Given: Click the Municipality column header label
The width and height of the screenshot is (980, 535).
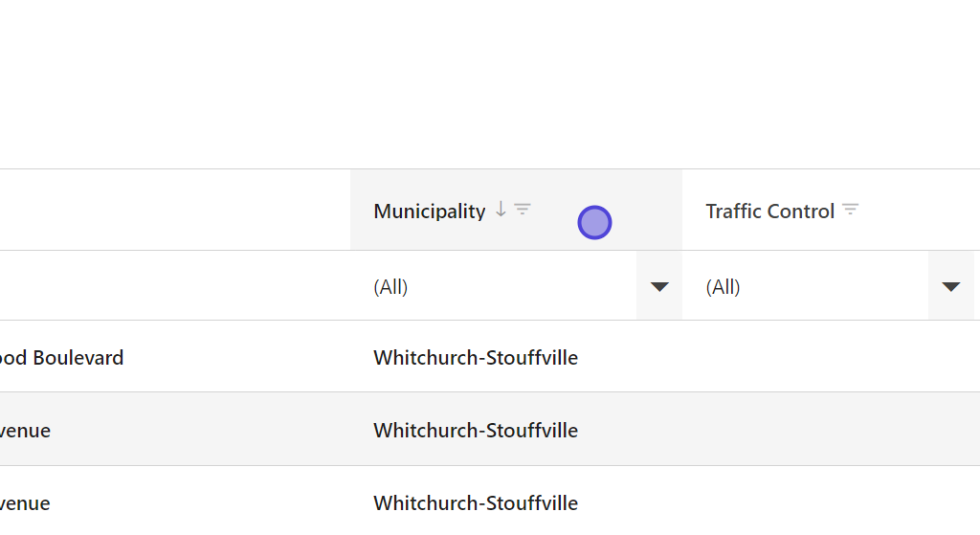Looking at the screenshot, I should (430, 212).
